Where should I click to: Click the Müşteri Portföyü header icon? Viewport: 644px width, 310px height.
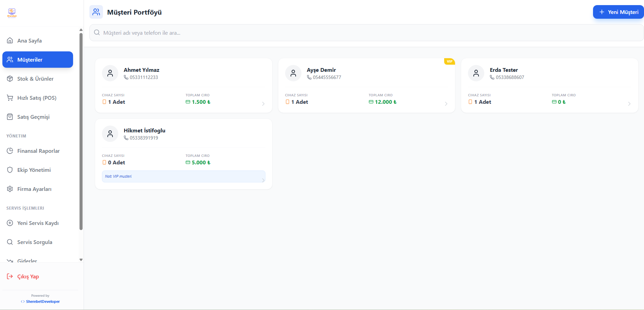(96, 12)
